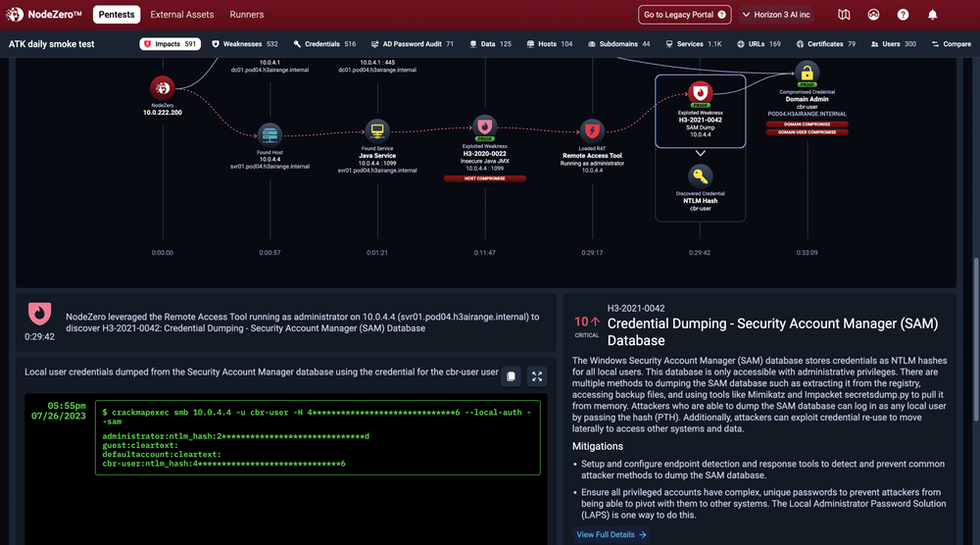This screenshot has height=545, width=980.
Task: Click the Compare button
Action: [x=951, y=44]
